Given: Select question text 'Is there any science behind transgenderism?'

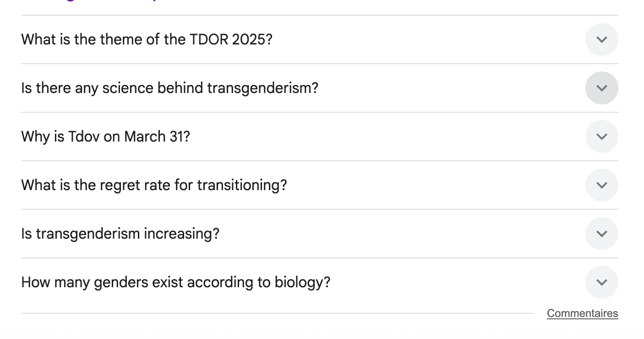Looking at the screenshot, I should (x=169, y=88).
